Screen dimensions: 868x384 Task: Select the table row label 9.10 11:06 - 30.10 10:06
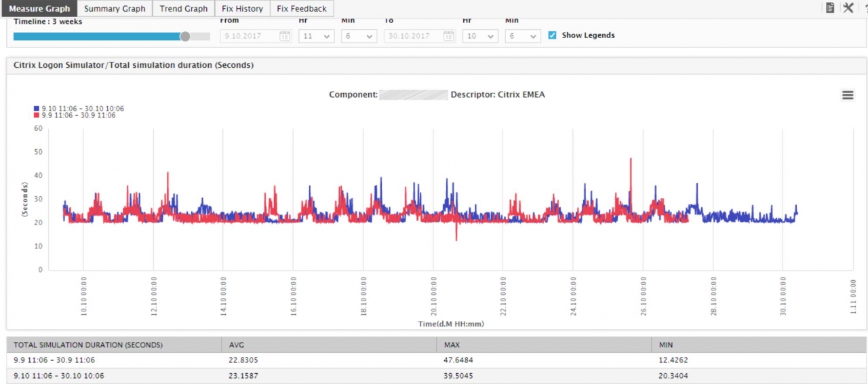58,375
